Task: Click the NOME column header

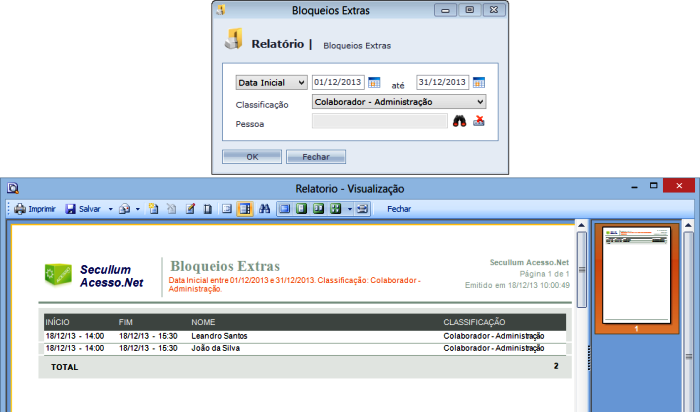Action: pyautogui.click(x=203, y=322)
